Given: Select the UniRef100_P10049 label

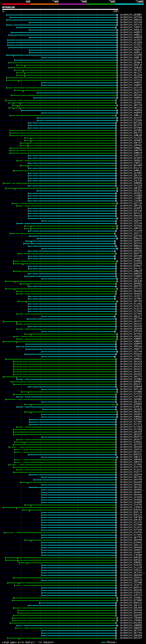Looking at the screenshot, I should pos(131,231).
